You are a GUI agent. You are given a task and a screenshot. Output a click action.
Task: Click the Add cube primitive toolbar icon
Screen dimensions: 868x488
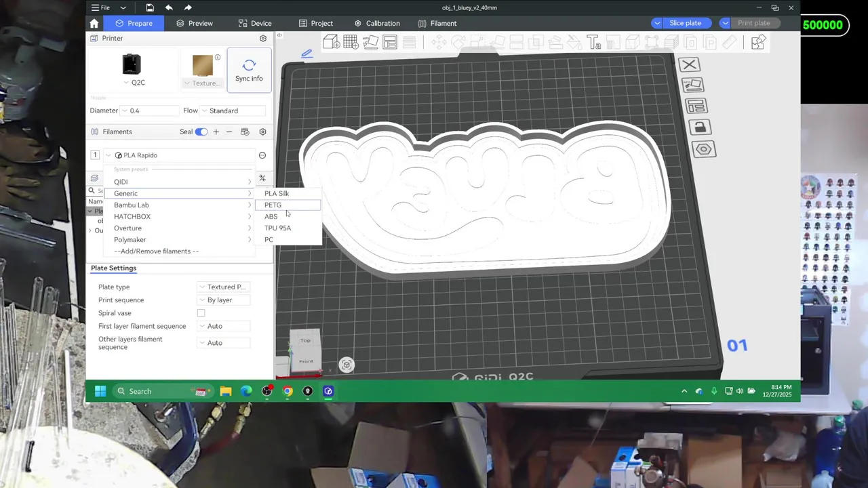tap(332, 42)
